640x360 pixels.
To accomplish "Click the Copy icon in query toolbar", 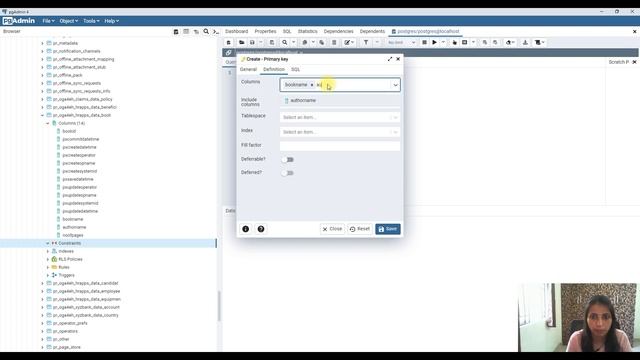I will click(304, 42).
